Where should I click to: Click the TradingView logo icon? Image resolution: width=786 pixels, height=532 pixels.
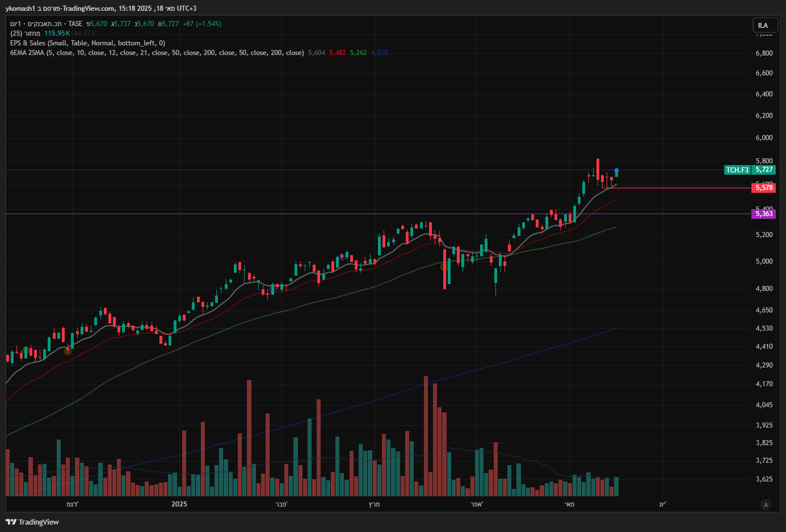(x=11, y=522)
